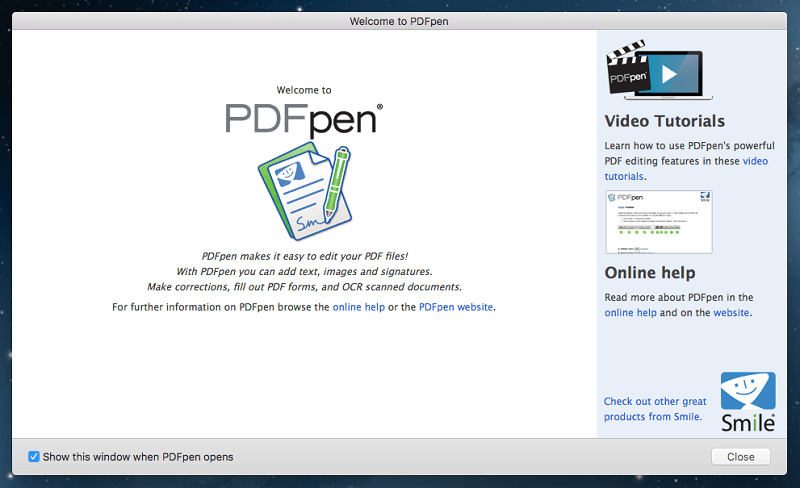This screenshot has width=800, height=488.
Task: Uncheck Show this window when PDFpen opens
Action: [34, 456]
